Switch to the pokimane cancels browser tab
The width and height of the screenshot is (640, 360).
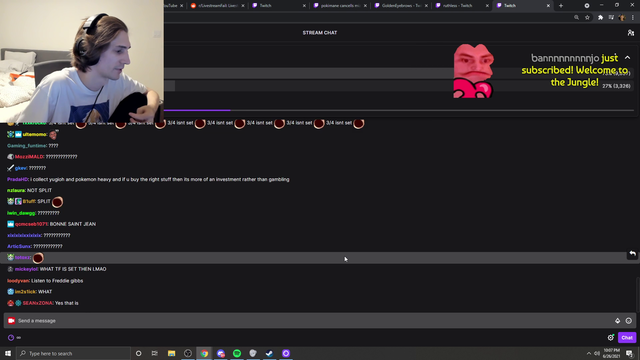tap(340, 6)
